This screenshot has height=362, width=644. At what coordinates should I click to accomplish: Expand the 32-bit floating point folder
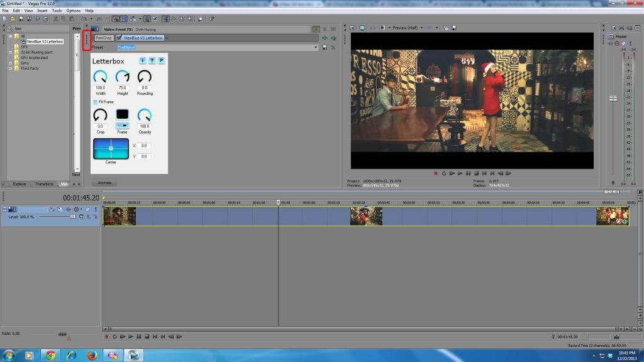(x=11, y=52)
